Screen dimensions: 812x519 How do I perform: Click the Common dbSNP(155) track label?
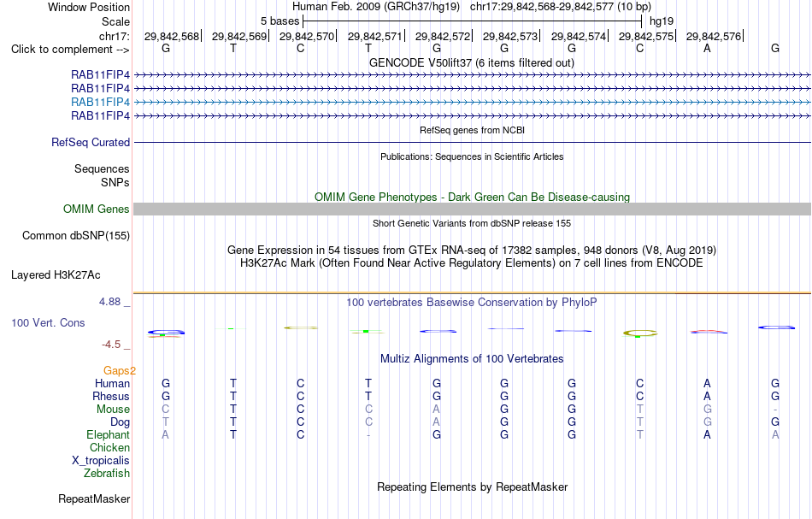[x=75, y=236]
